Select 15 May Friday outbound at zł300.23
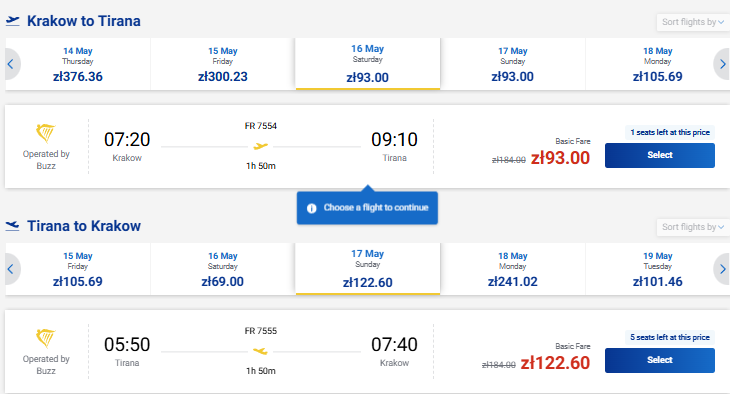 click(x=223, y=64)
